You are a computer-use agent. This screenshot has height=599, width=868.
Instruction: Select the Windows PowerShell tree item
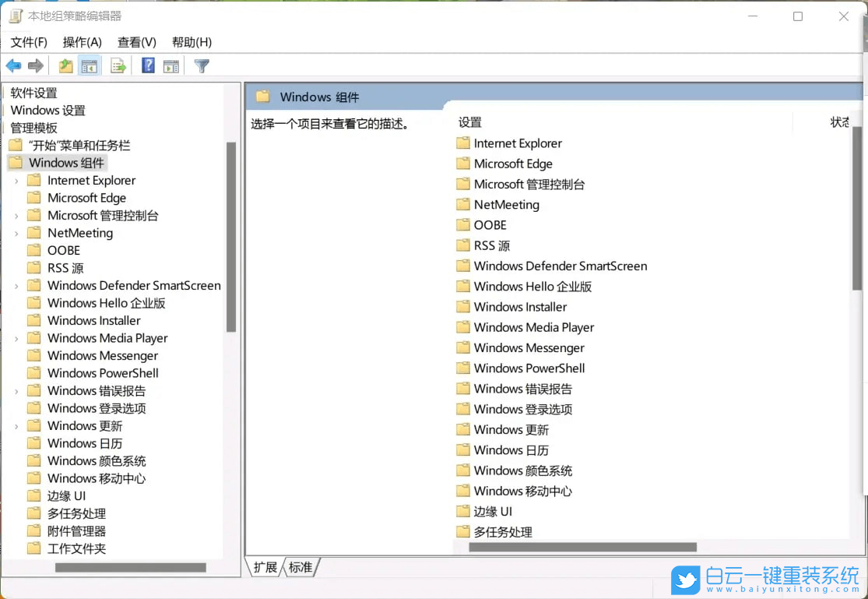click(x=100, y=373)
